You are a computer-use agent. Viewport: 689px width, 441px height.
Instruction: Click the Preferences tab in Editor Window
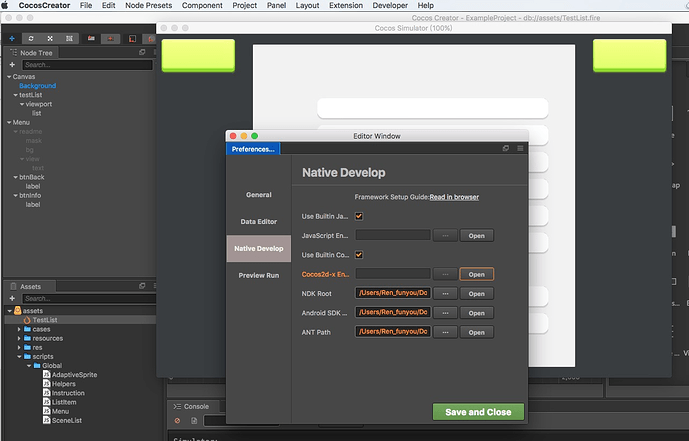coord(253,149)
